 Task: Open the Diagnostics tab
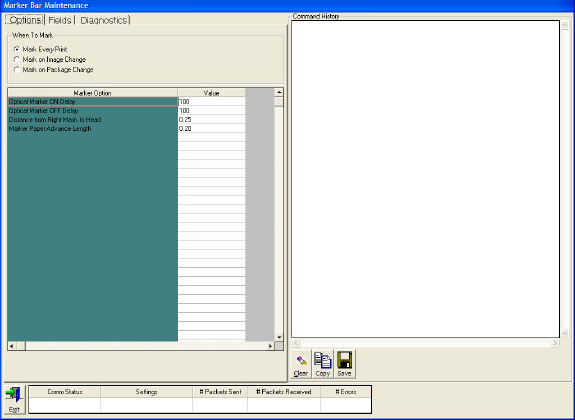click(x=103, y=20)
